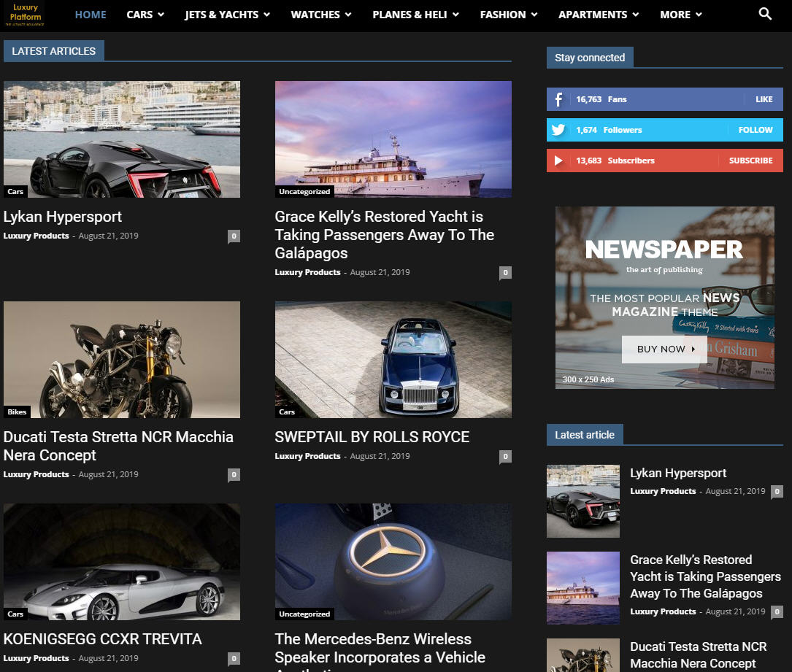Open the search magnifier icon
792x672 pixels.
click(765, 14)
